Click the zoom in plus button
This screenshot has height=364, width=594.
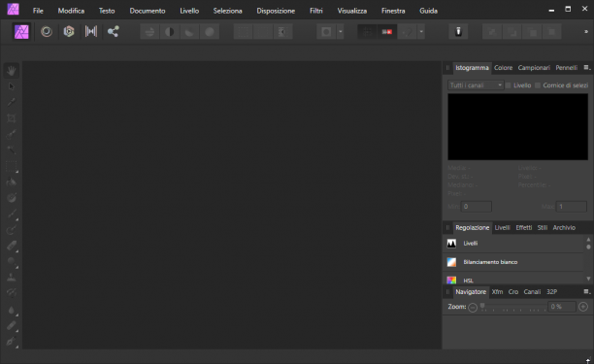click(x=583, y=307)
